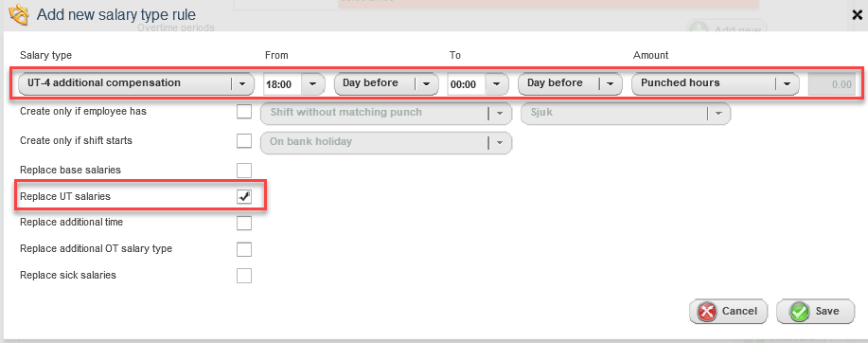Open the From 'Day before' dropdown
This screenshot has width=868, height=343.
click(386, 83)
